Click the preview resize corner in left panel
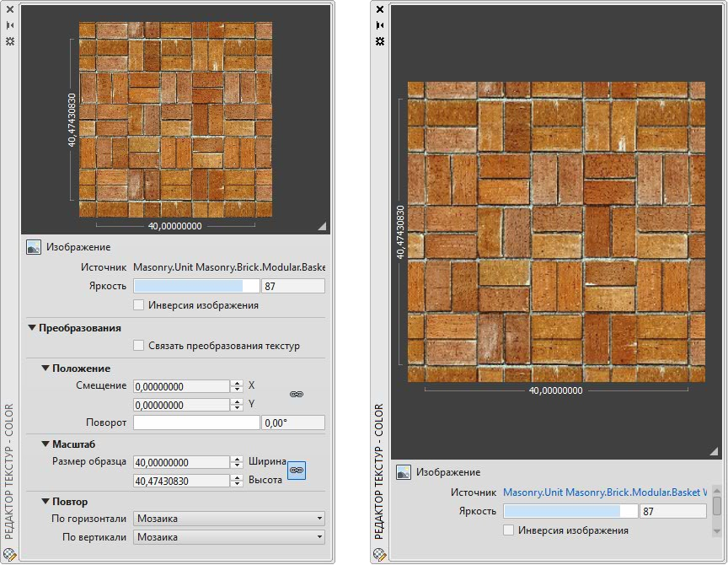 pos(321,226)
